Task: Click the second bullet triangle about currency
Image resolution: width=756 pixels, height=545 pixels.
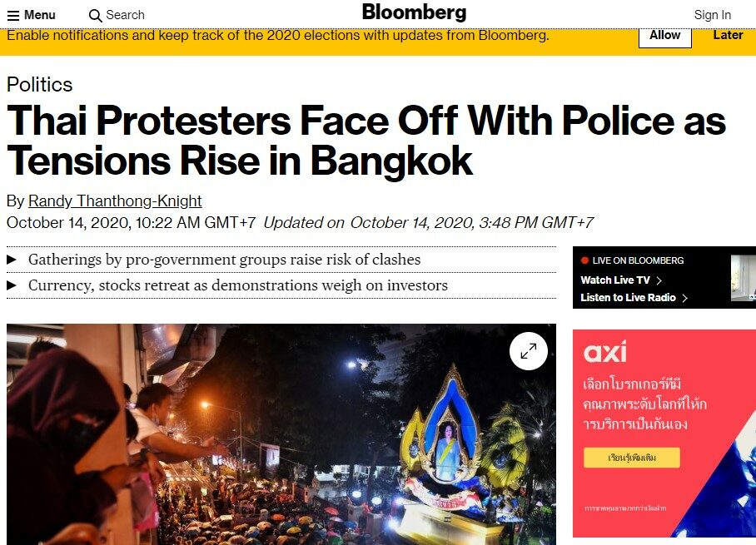Action: (12, 285)
